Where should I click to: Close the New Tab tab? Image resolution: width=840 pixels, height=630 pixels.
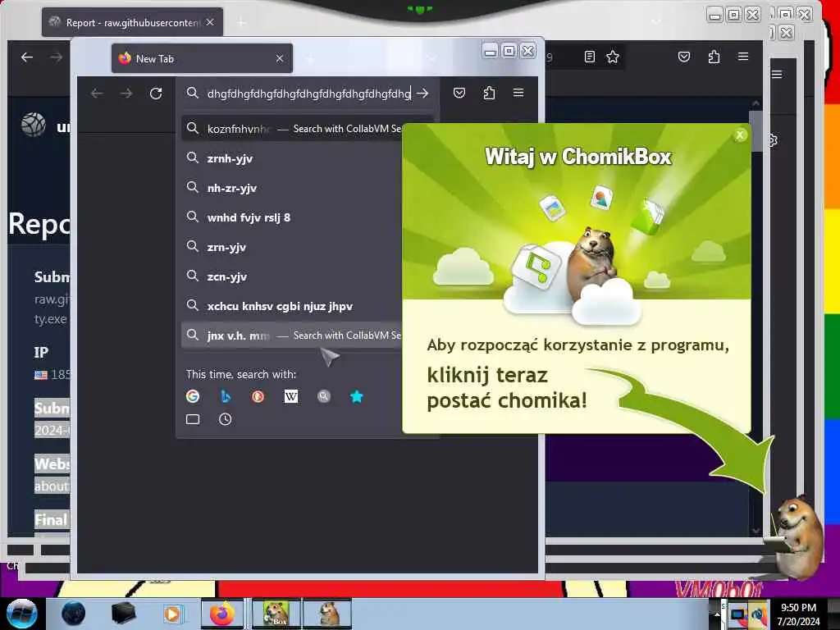(x=280, y=58)
